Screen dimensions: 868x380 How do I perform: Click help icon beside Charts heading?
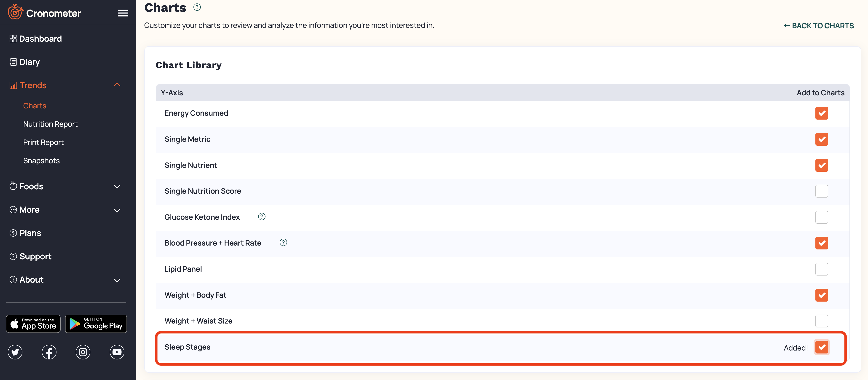[x=197, y=7]
